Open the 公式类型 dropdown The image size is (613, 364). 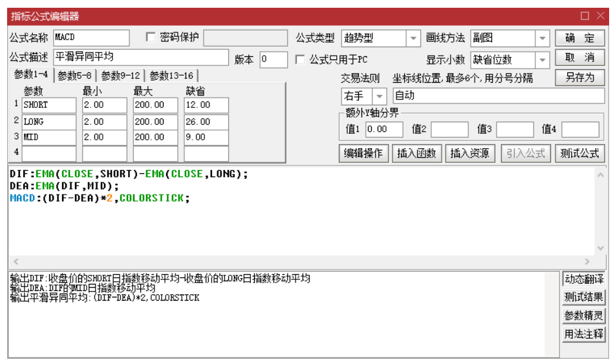414,39
